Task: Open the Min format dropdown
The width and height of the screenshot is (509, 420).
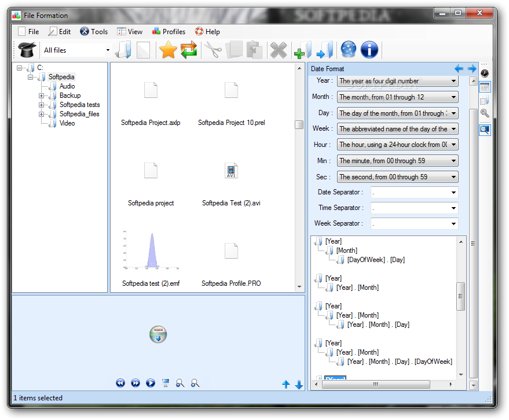Action: [453, 161]
